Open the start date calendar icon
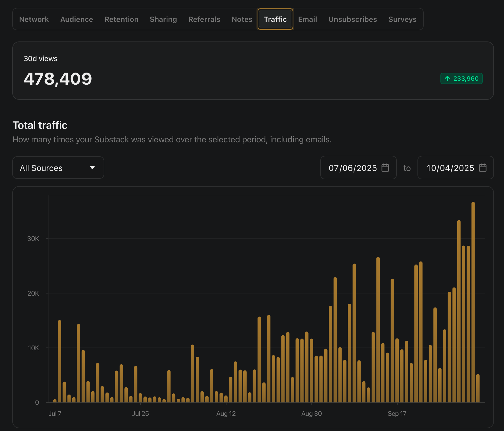 point(385,168)
